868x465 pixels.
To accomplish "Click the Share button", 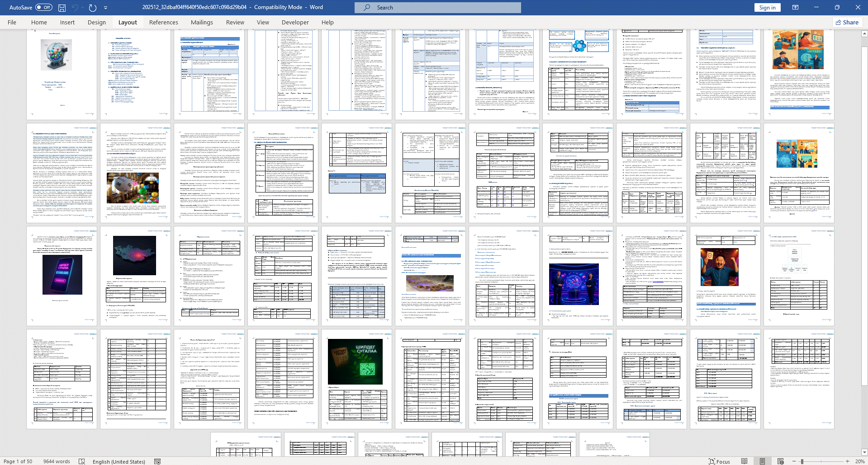I will pyautogui.click(x=847, y=22).
